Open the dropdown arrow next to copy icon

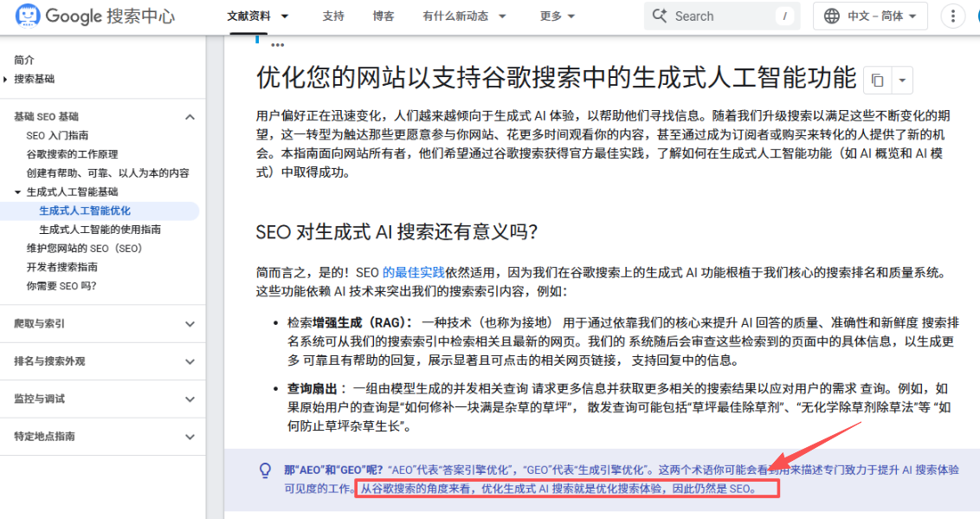[901, 80]
